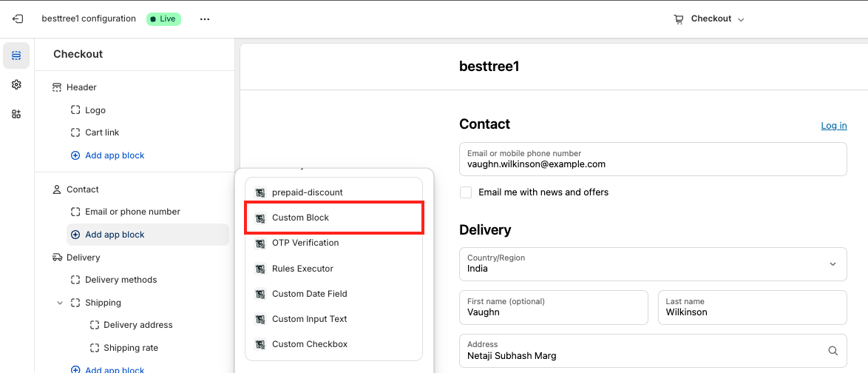Select the Delivery methods block

(x=121, y=280)
